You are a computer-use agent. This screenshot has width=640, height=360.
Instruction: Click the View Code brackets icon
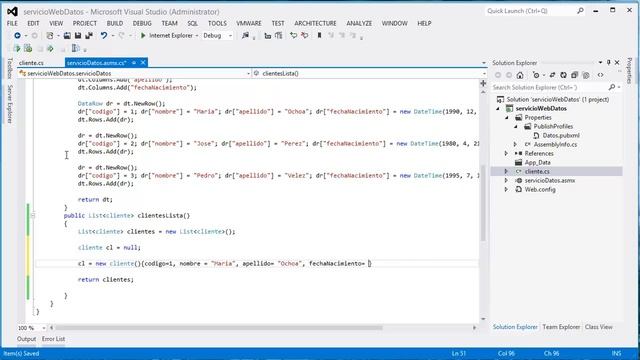click(x=600, y=75)
